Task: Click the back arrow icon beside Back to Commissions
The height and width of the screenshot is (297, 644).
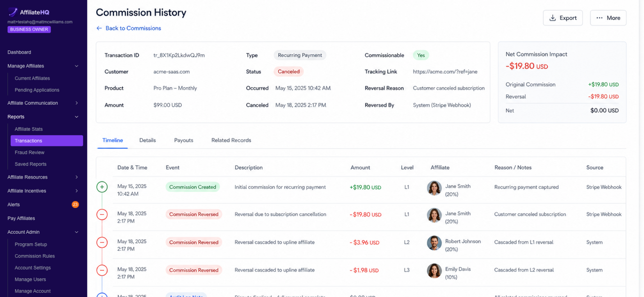Action: coord(99,28)
